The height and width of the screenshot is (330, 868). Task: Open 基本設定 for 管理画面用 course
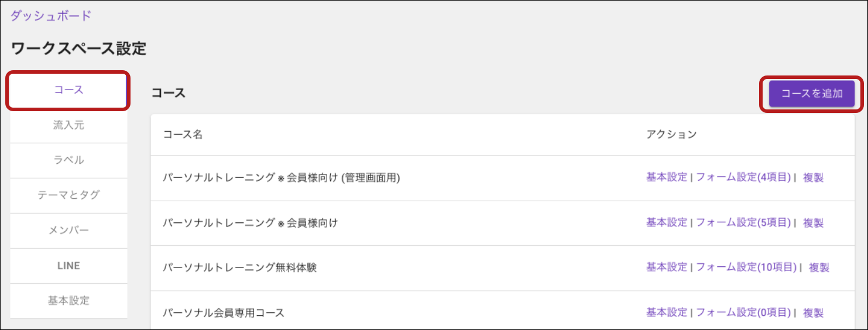click(667, 177)
